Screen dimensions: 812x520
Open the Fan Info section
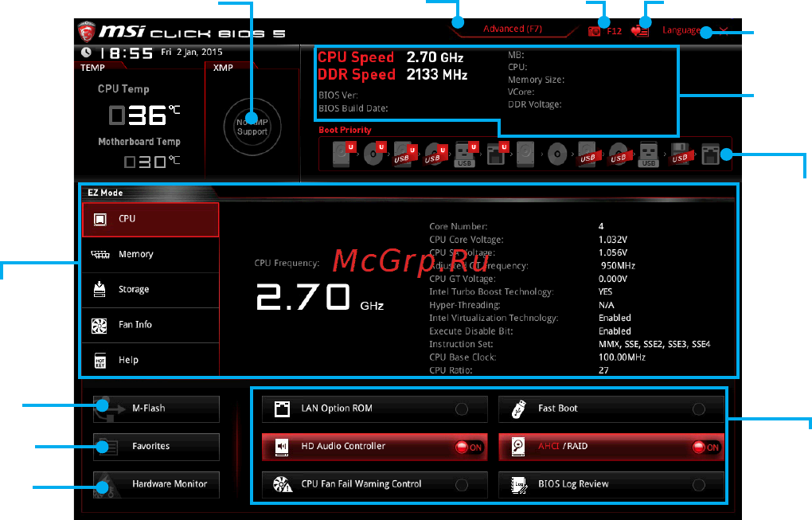click(x=150, y=325)
